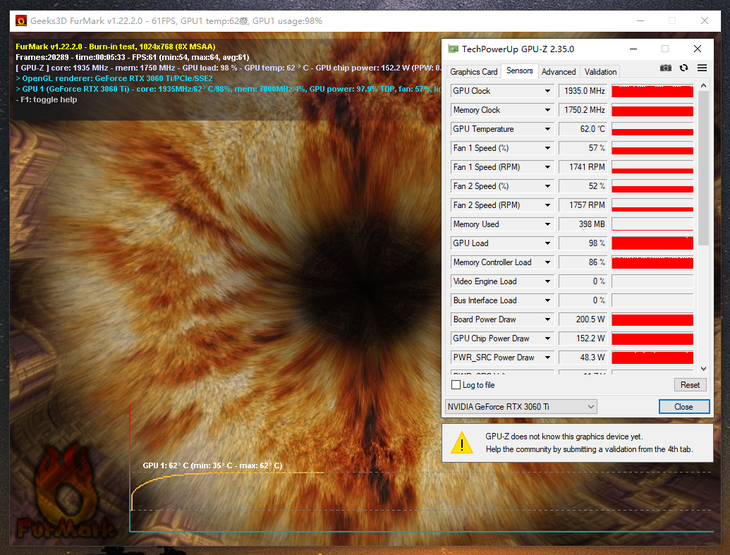Expand the Board Power Draw dropdown

click(x=547, y=319)
